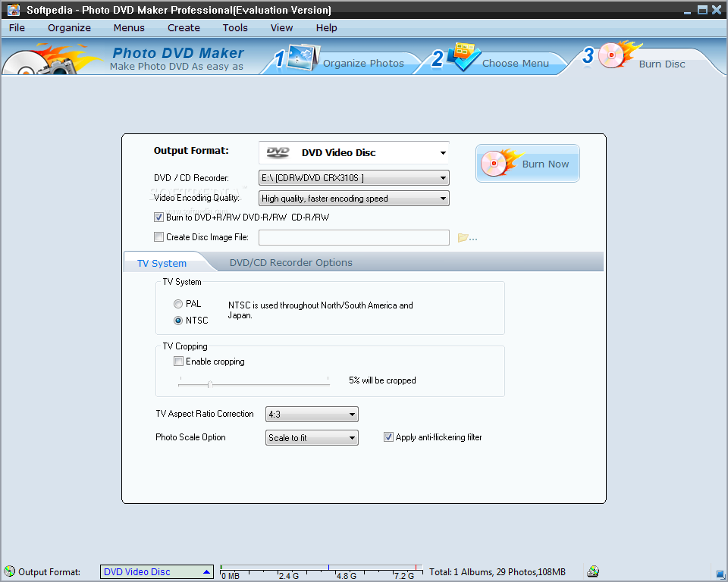
Task: Open the Organize menu
Action: 69,28
